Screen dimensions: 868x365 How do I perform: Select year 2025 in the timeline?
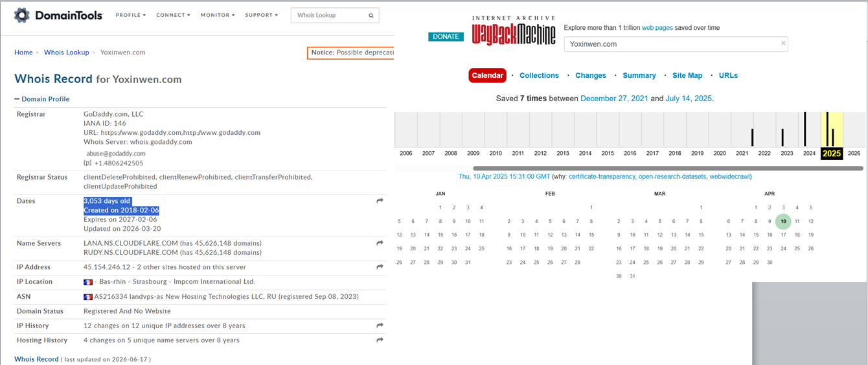pyautogui.click(x=831, y=154)
